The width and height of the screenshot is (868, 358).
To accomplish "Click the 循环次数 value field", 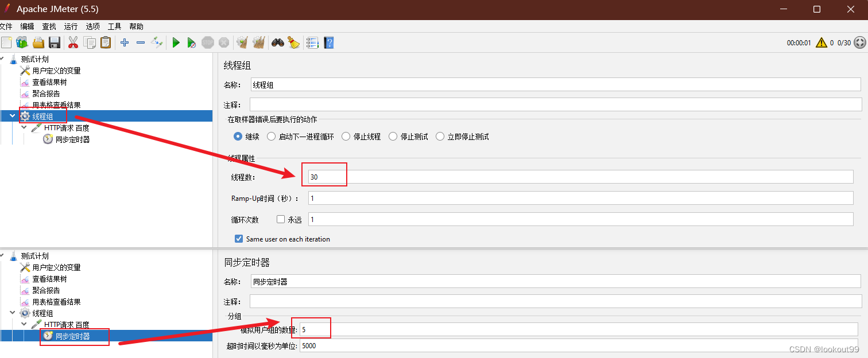I will tap(580, 219).
